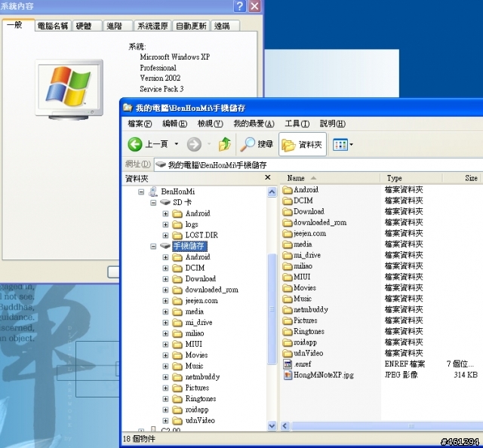Click the Views icon in toolbar
483x448 pixels.
[340, 144]
